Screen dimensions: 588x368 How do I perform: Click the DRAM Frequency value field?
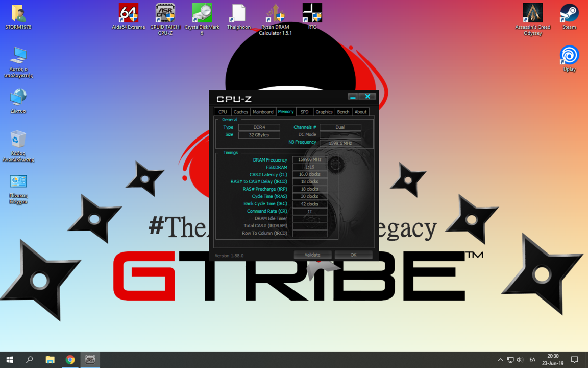pos(310,159)
